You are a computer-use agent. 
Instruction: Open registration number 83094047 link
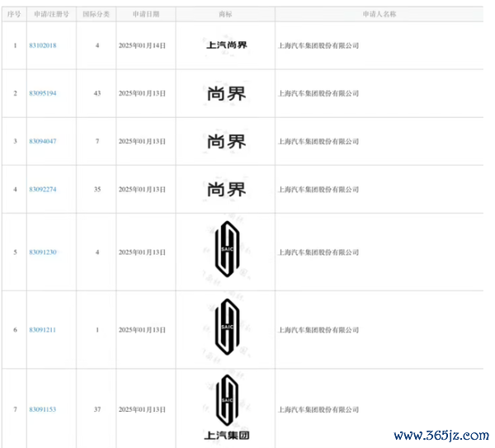point(43,141)
